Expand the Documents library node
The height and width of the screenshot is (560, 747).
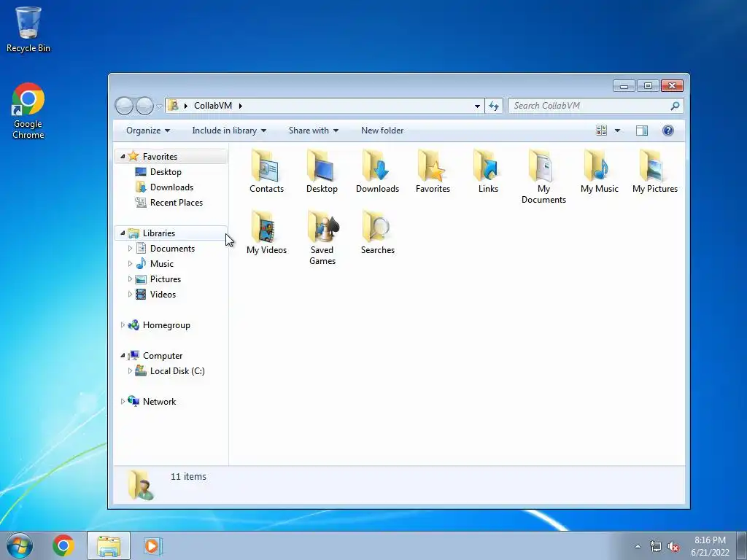point(130,249)
